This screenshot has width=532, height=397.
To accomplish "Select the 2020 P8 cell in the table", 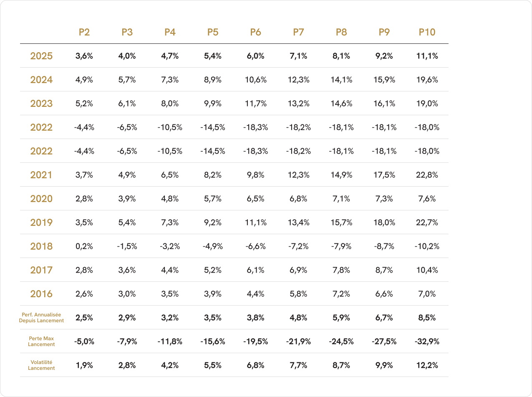I will 341,199.
